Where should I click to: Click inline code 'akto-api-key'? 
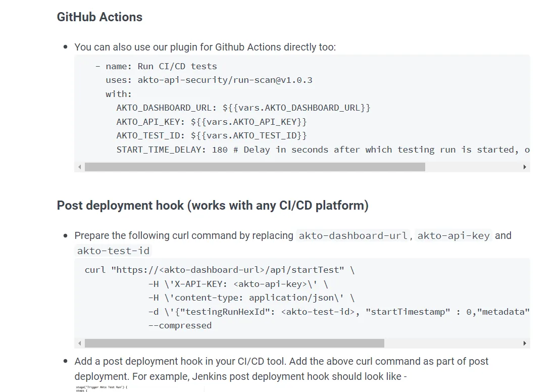(453, 236)
